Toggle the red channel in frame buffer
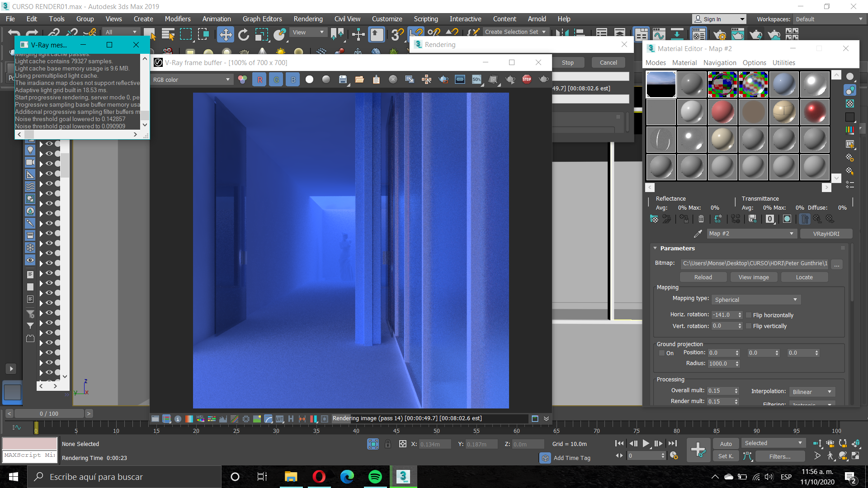868x488 pixels. point(259,80)
